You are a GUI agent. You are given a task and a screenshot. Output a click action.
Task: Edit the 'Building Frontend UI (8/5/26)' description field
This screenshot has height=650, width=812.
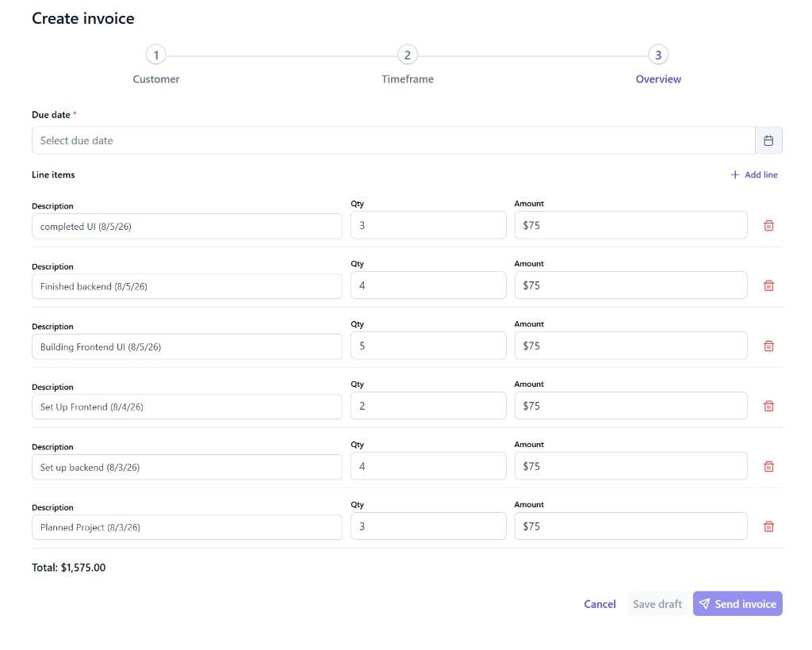click(x=187, y=346)
